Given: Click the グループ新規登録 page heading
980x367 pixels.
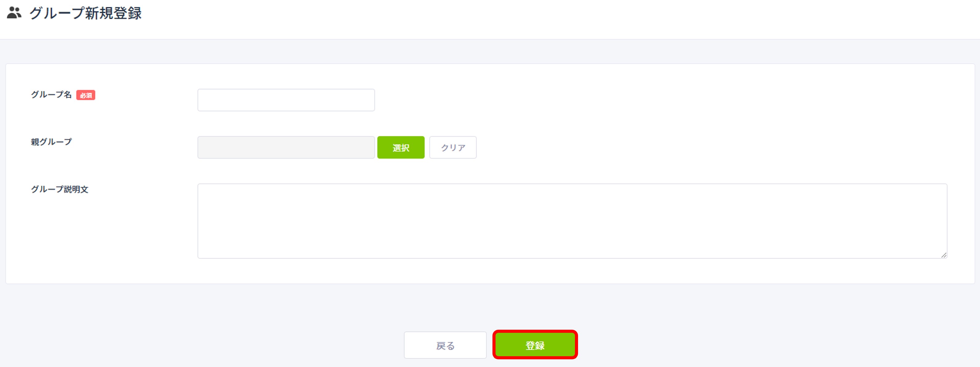Looking at the screenshot, I should point(86,13).
